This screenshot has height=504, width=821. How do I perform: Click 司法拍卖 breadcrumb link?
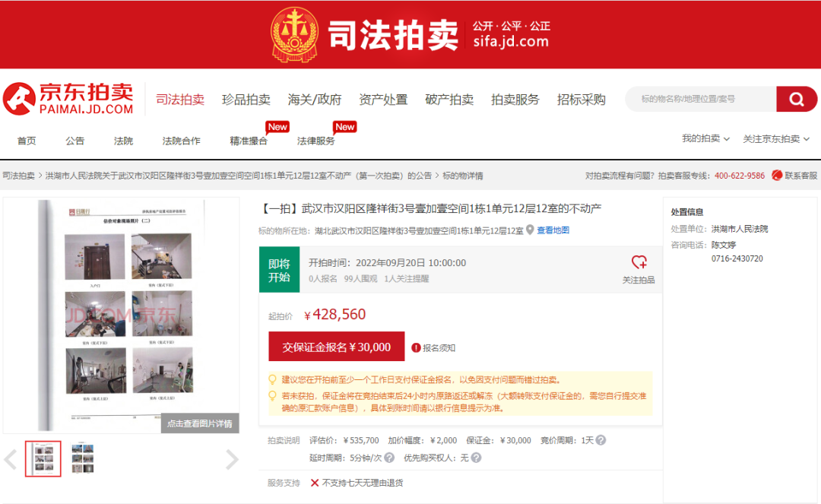pos(18,176)
